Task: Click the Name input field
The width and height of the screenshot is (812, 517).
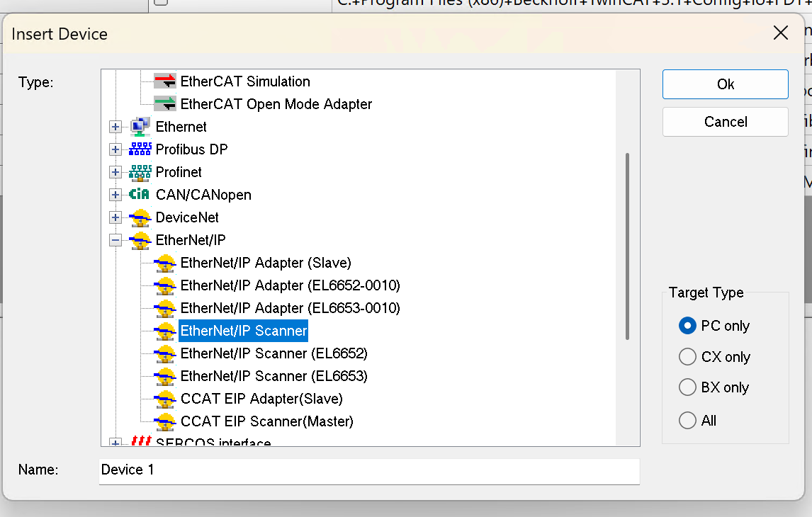Action: click(x=369, y=471)
